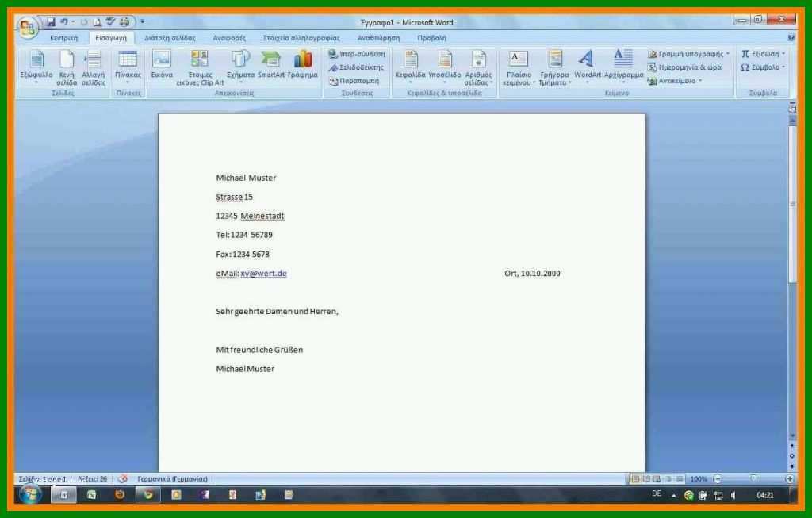812x518 pixels.
Task: Open the Clip Art gallery icon
Action: coord(200,67)
